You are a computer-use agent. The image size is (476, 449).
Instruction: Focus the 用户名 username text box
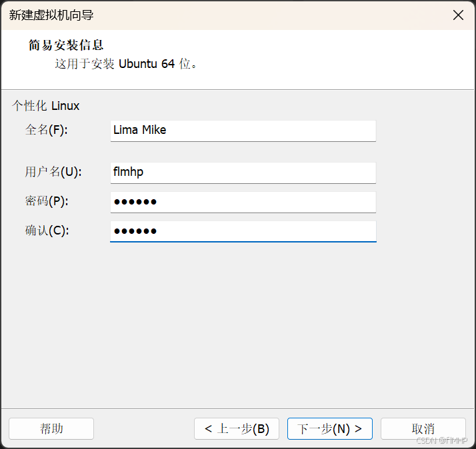243,172
